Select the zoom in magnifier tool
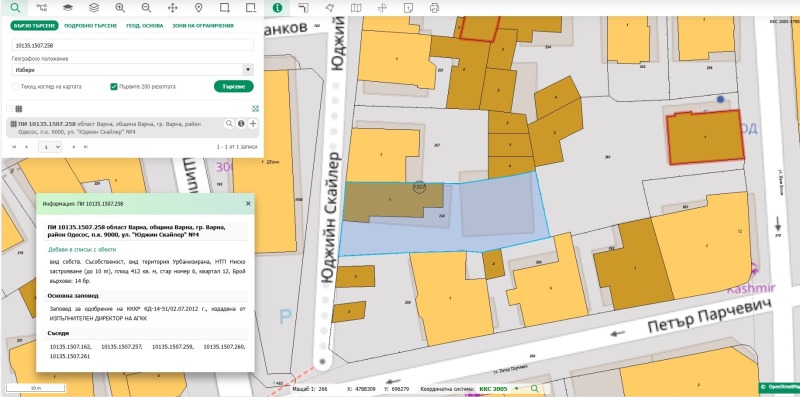The height and width of the screenshot is (397, 800). coord(120,8)
